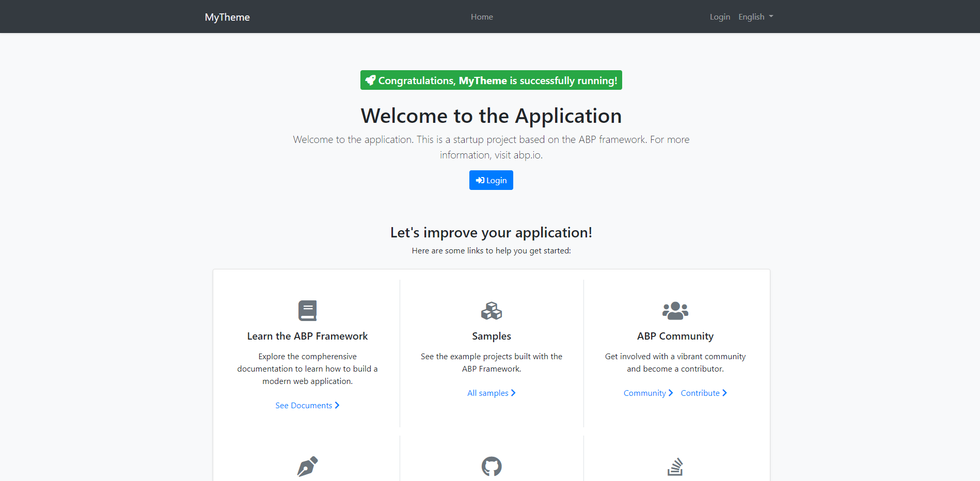
Task: Click the MyTheme brand logo text
Action: coord(227,17)
